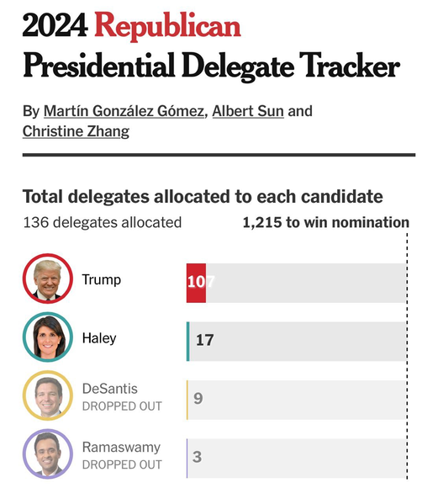Screen dimensions: 438x504
Task: Select the DeSantis candidate name
Action: (x=110, y=389)
